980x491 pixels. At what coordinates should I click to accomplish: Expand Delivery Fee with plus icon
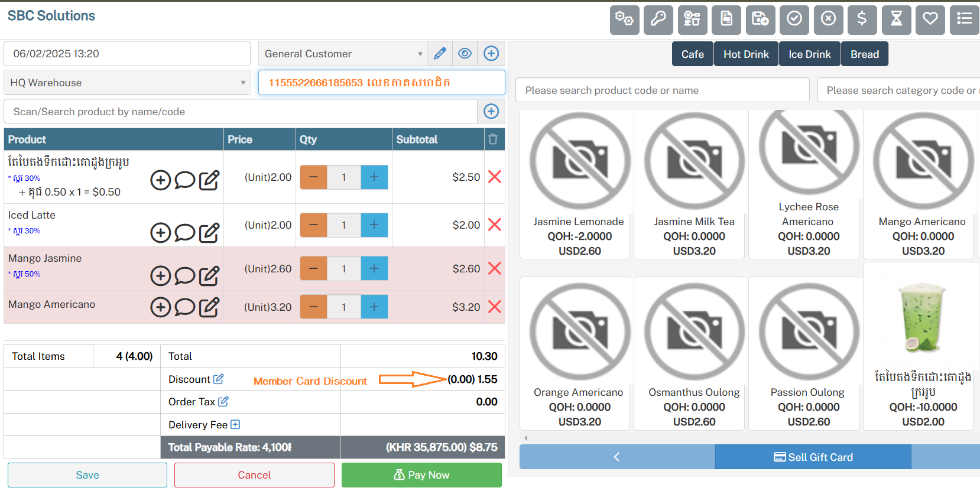click(x=235, y=424)
